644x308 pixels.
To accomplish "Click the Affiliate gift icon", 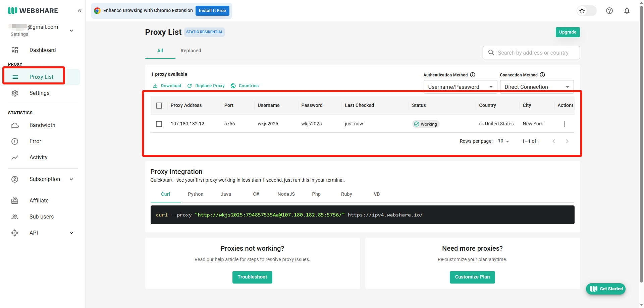I will 15,201.
